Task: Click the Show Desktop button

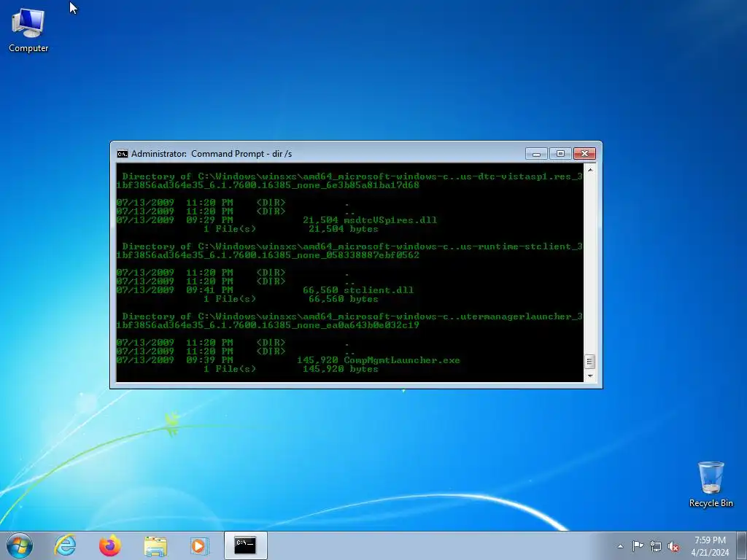Action: [742, 545]
